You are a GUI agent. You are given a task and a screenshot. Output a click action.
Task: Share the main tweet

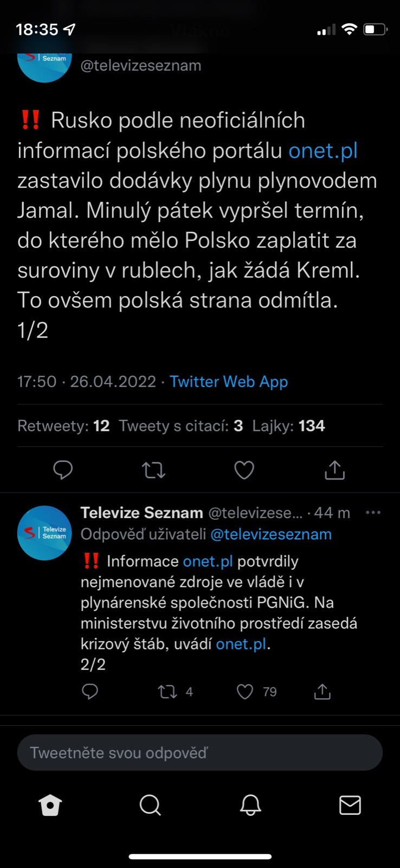coord(334,470)
